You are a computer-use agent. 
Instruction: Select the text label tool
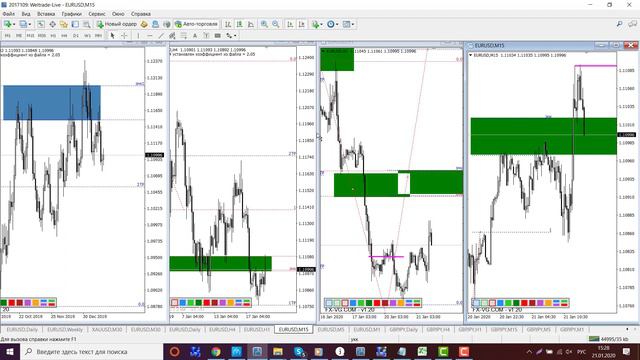[x=206, y=36]
